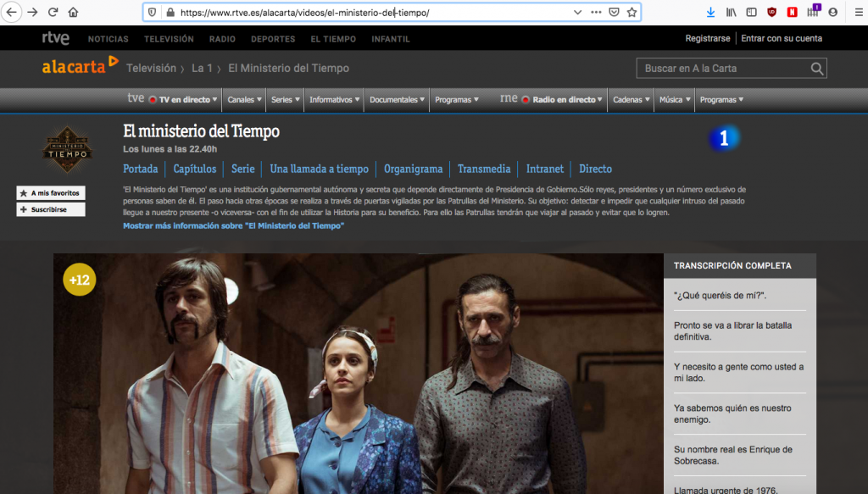
Task: Go to the TELEVISIÓN section
Action: click(x=169, y=39)
